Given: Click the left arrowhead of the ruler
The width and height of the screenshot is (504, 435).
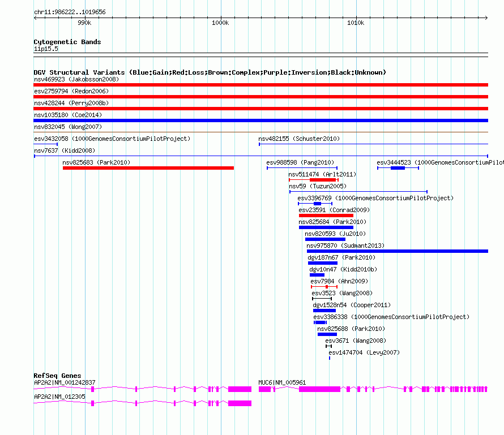Looking at the screenshot, I should [x=35, y=18].
